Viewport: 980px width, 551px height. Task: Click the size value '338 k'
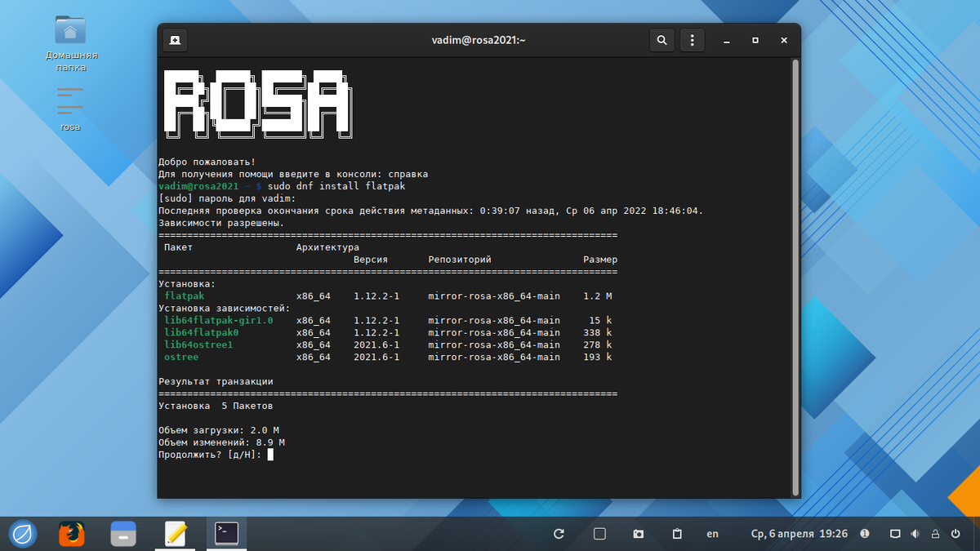pos(598,332)
